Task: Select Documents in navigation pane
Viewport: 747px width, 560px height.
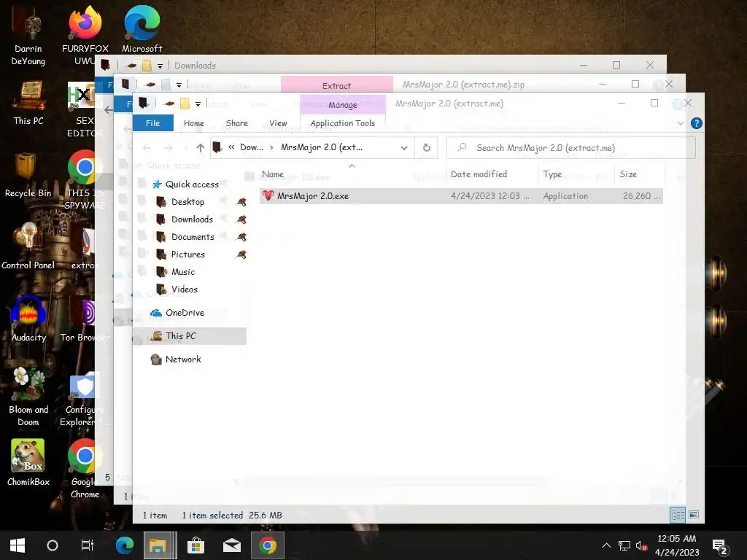Action: [x=193, y=237]
